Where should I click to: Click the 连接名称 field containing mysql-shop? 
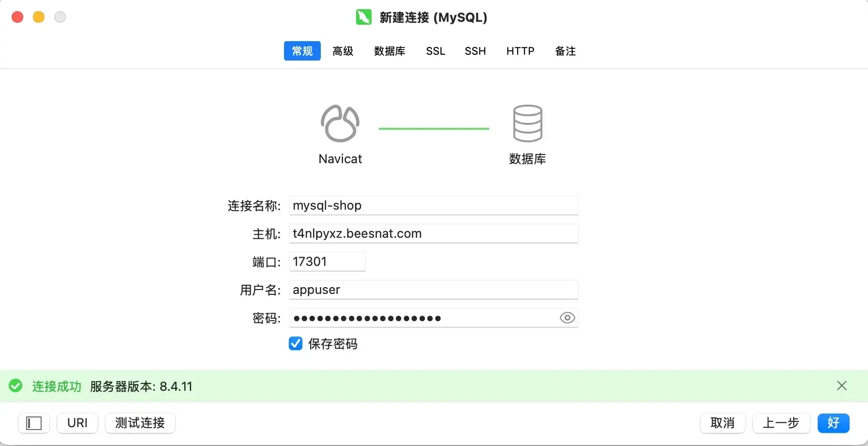[434, 205]
